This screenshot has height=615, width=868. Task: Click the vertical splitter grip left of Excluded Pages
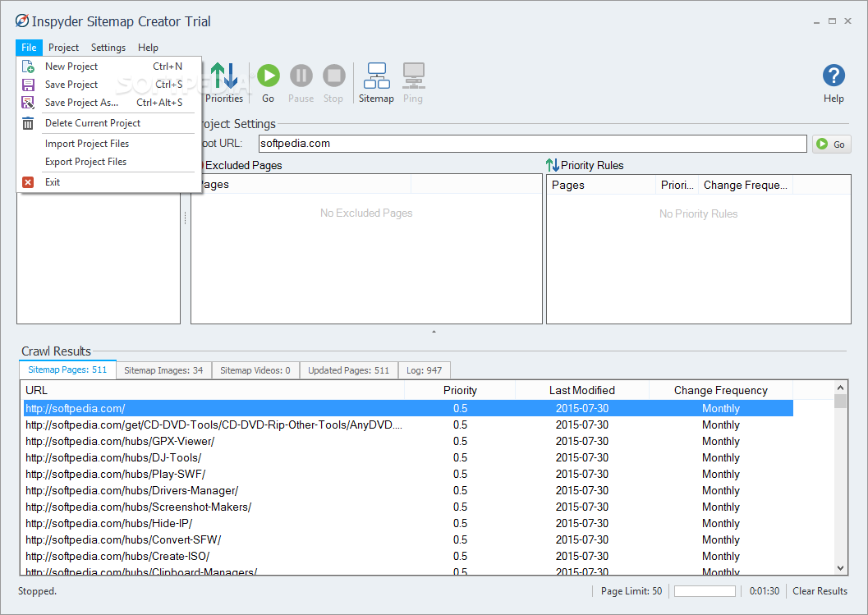click(185, 218)
